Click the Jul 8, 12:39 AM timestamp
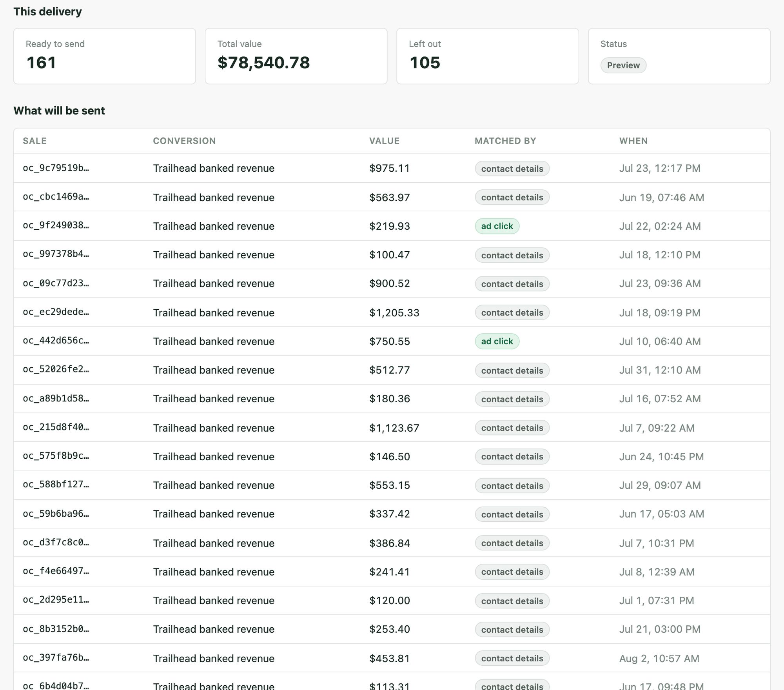The height and width of the screenshot is (690, 784). [x=657, y=572]
